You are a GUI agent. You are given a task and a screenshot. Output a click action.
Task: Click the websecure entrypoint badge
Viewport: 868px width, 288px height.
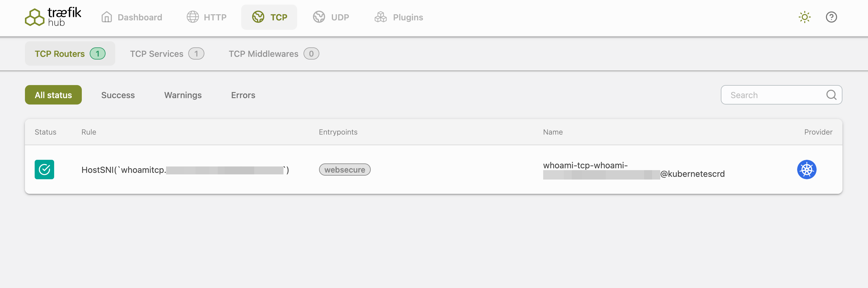pyautogui.click(x=344, y=170)
